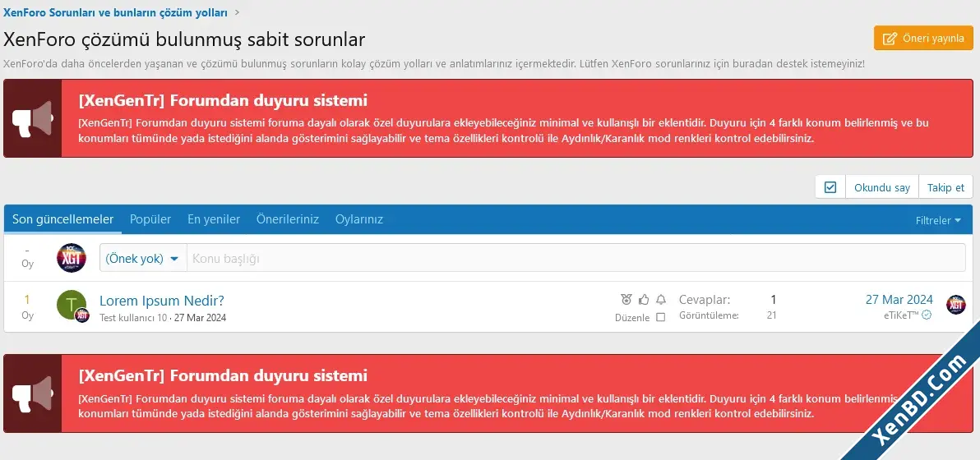980x460 pixels.
Task: Click thread start date 27 Mar 2024
Action: tap(200, 318)
